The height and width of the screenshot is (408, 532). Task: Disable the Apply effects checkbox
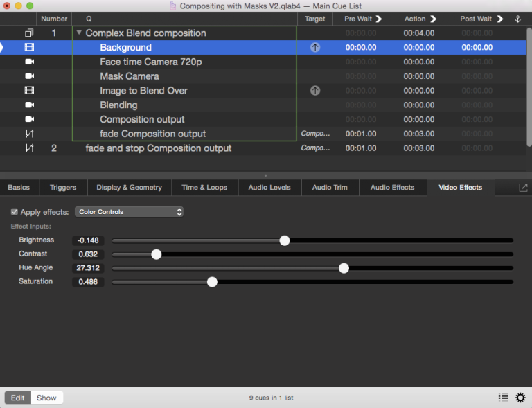point(15,212)
